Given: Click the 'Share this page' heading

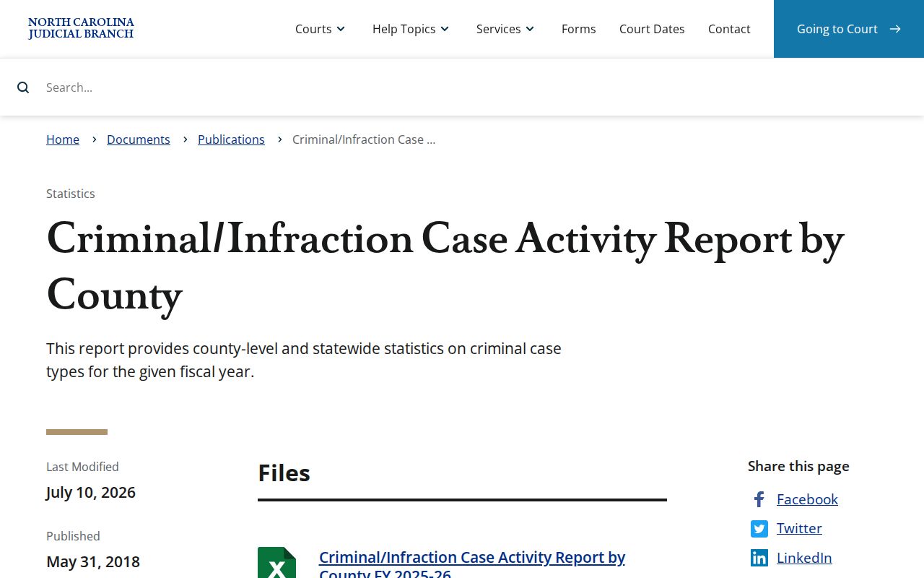Looking at the screenshot, I should tap(798, 466).
